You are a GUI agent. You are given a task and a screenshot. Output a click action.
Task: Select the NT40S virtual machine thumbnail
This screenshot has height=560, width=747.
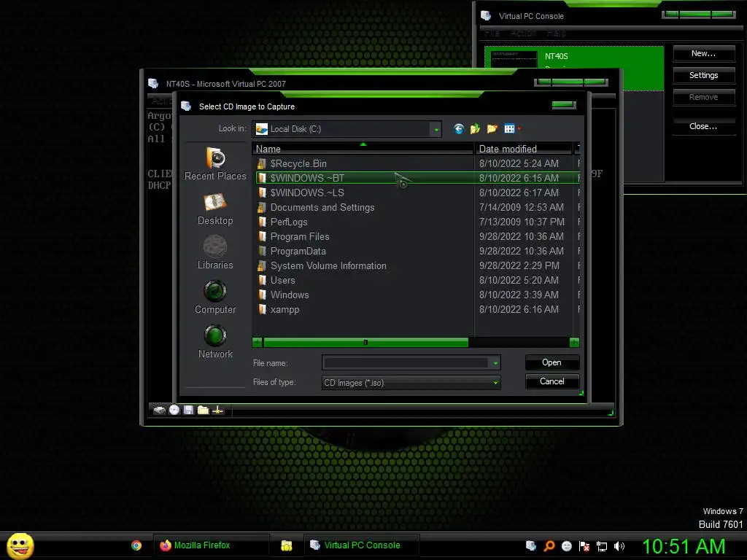pyautogui.click(x=514, y=59)
